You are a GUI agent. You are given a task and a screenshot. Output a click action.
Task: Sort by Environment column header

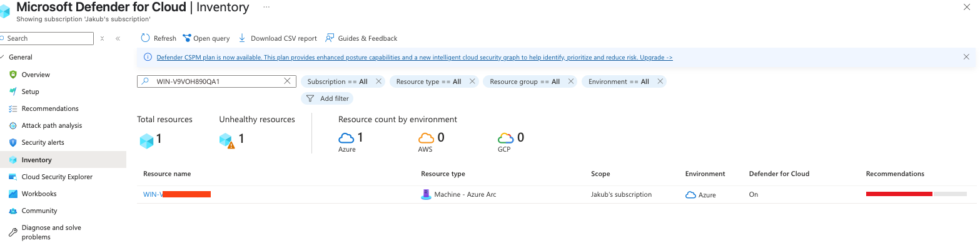coord(705,174)
